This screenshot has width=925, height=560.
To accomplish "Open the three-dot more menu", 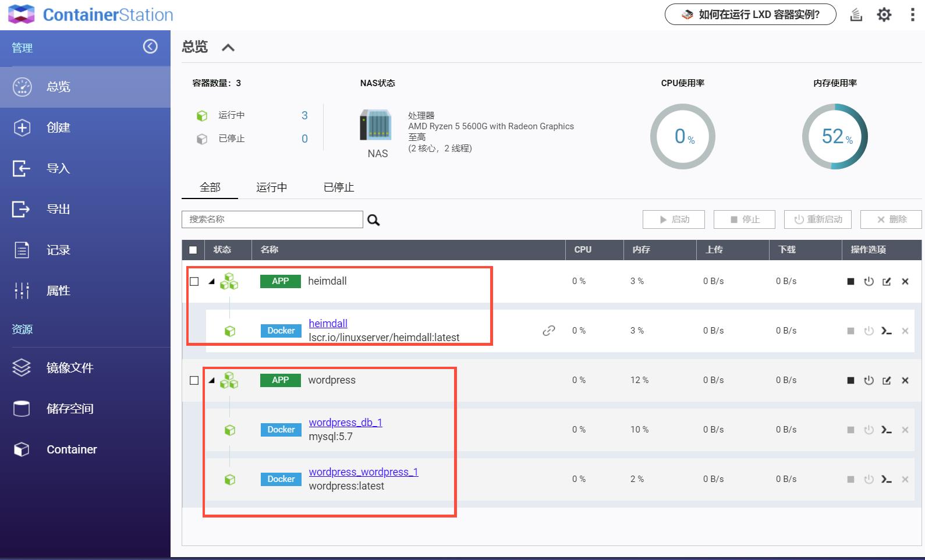I will pyautogui.click(x=912, y=15).
